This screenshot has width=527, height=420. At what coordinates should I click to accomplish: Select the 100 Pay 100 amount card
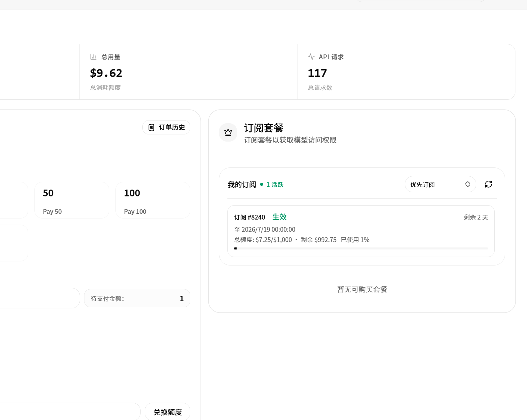(x=153, y=200)
